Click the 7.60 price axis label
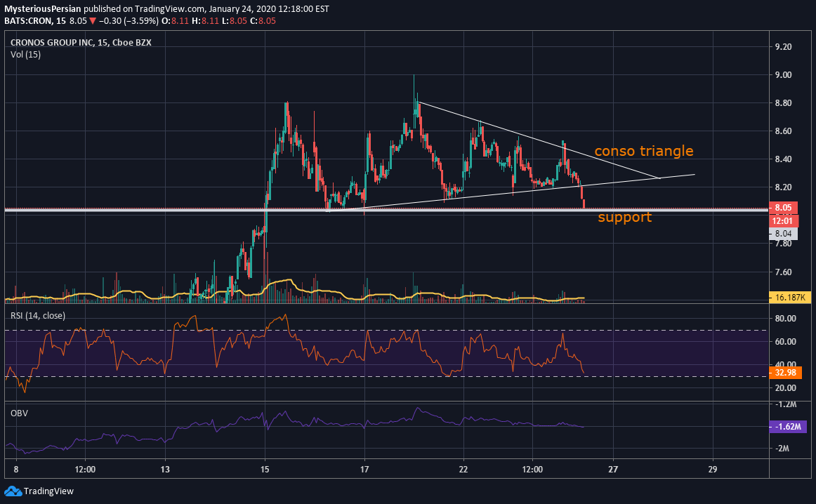This screenshot has width=816, height=504. [783, 272]
